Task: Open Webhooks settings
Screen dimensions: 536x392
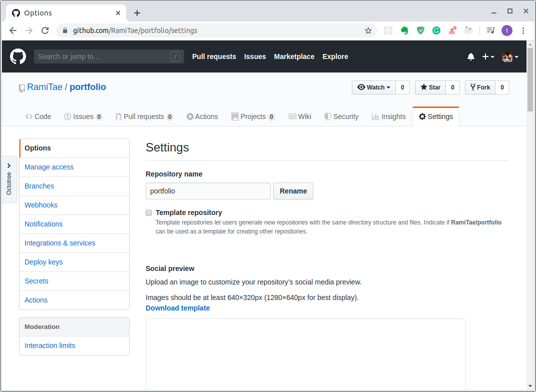Action: [75, 205]
